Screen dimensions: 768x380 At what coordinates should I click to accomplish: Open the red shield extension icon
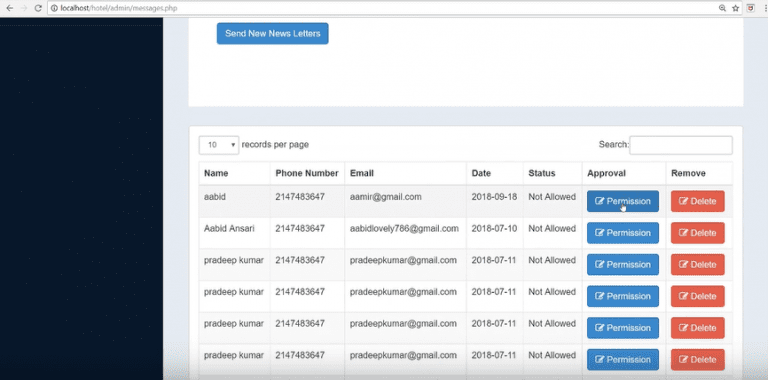(750, 8)
